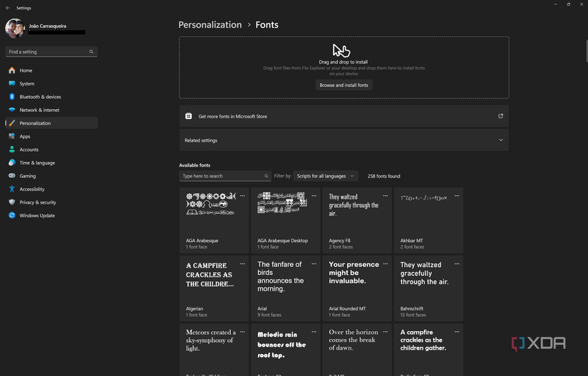
Task: Open the AGA Arabesque font preview
Action: point(214,221)
